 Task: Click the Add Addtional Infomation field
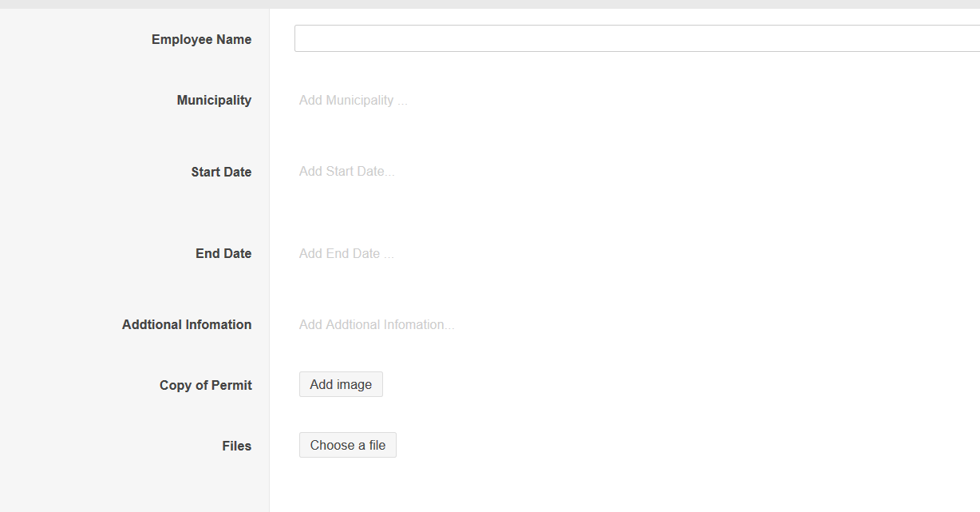tap(377, 325)
